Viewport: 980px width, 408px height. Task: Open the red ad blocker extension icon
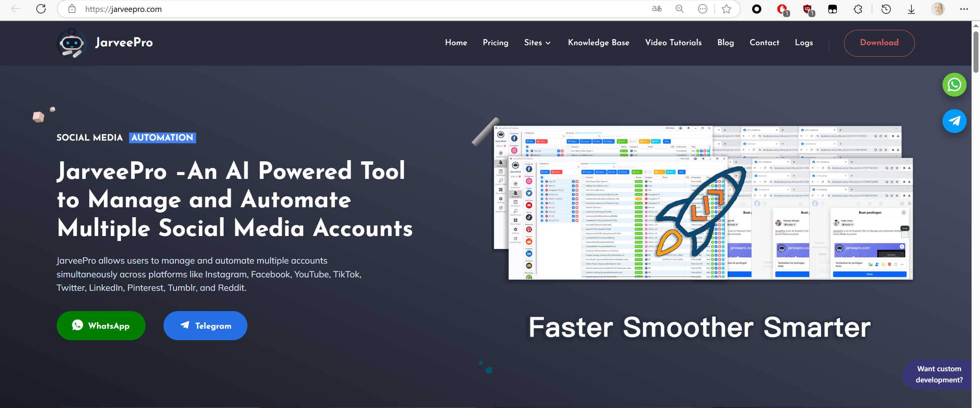pos(783,10)
